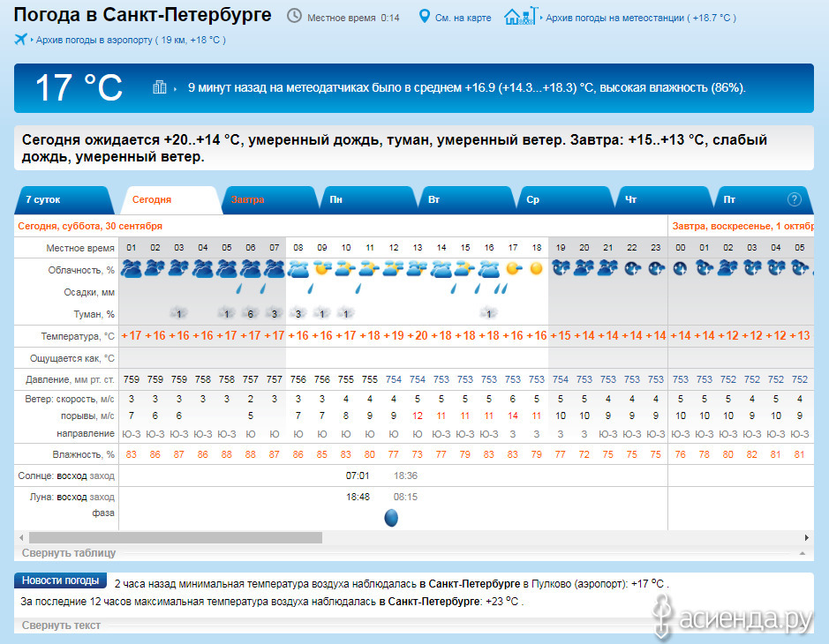Click the night cloud icon at 19:00
The height and width of the screenshot is (644, 829).
click(x=561, y=268)
